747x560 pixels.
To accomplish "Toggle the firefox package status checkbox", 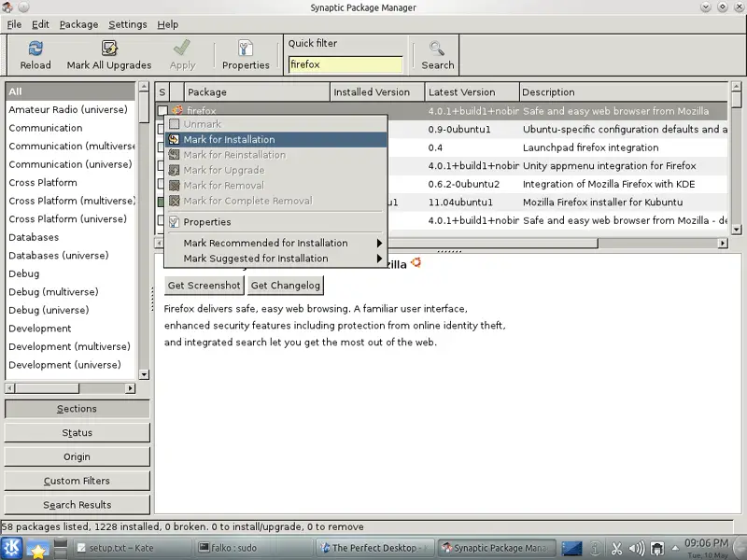I will (x=162, y=110).
